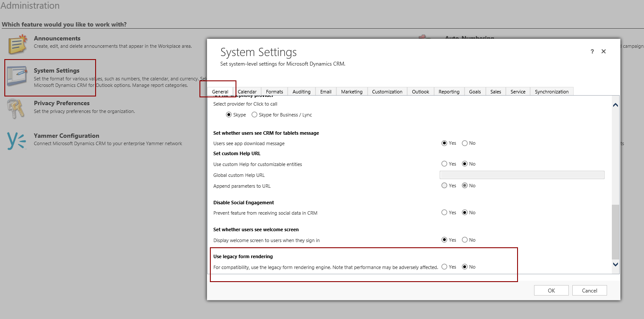This screenshot has height=319, width=644.
Task: Open the Announcements feature link
Action: click(x=57, y=38)
